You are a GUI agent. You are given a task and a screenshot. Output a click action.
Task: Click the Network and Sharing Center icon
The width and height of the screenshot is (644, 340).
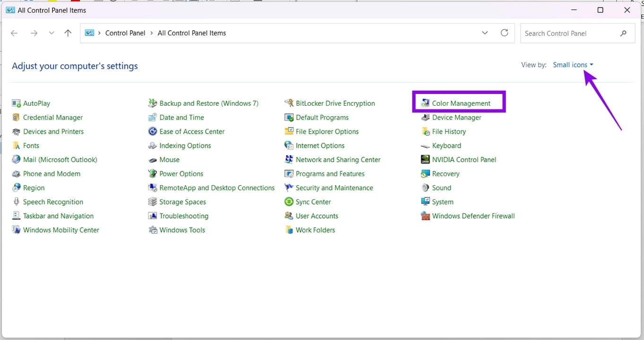point(288,160)
